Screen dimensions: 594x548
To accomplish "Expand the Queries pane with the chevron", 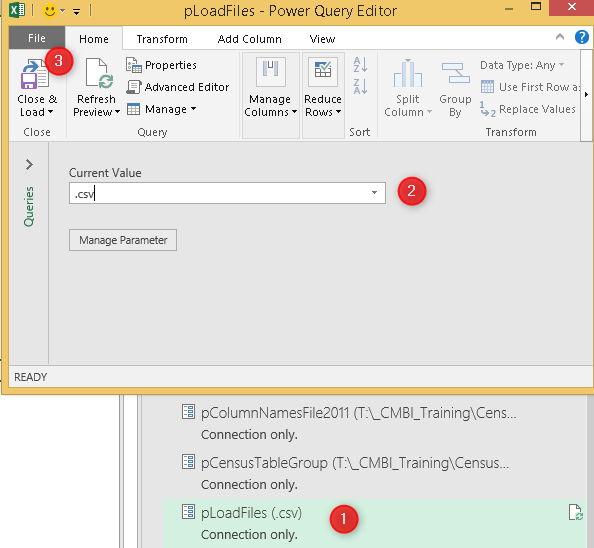I will click(29, 164).
